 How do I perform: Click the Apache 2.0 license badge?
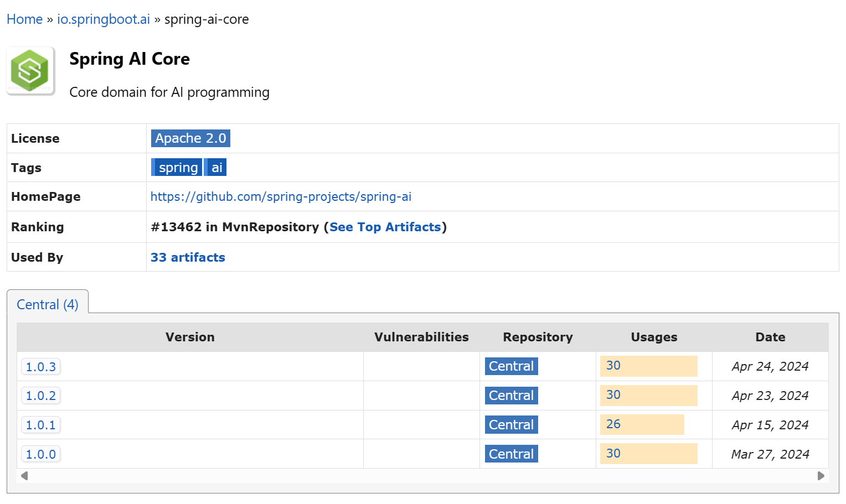190,138
